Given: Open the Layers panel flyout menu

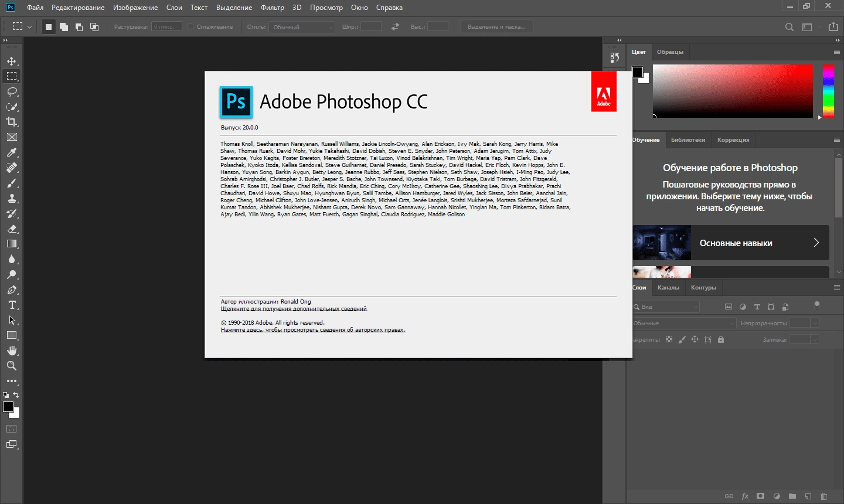Looking at the screenshot, I should click(837, 288).
